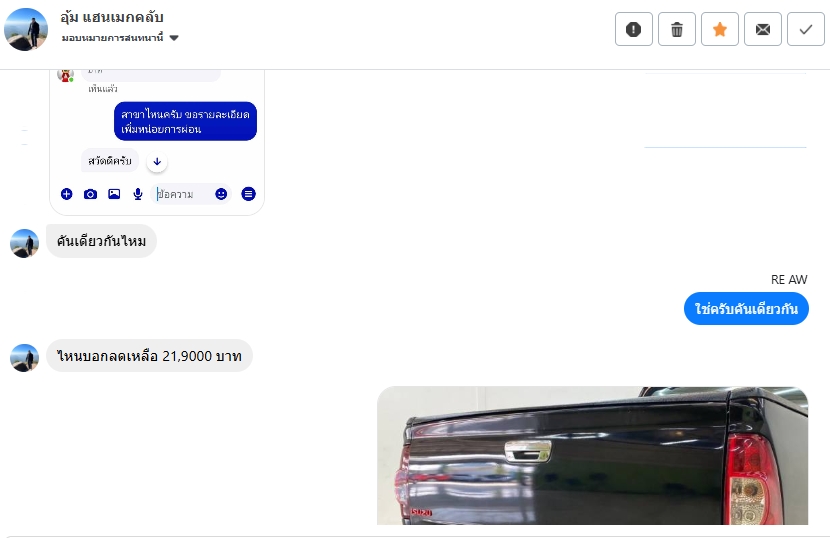Click the gallery image icon in screenshot
Screen dimensions: 830x538
(114, 194)
